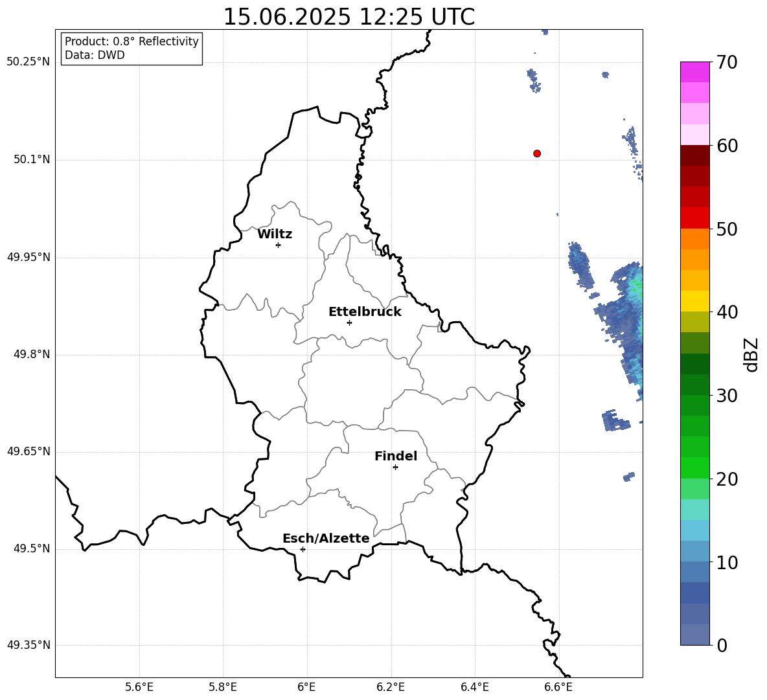Click the dark maroon swatch just below 60 dBZ

695,155
